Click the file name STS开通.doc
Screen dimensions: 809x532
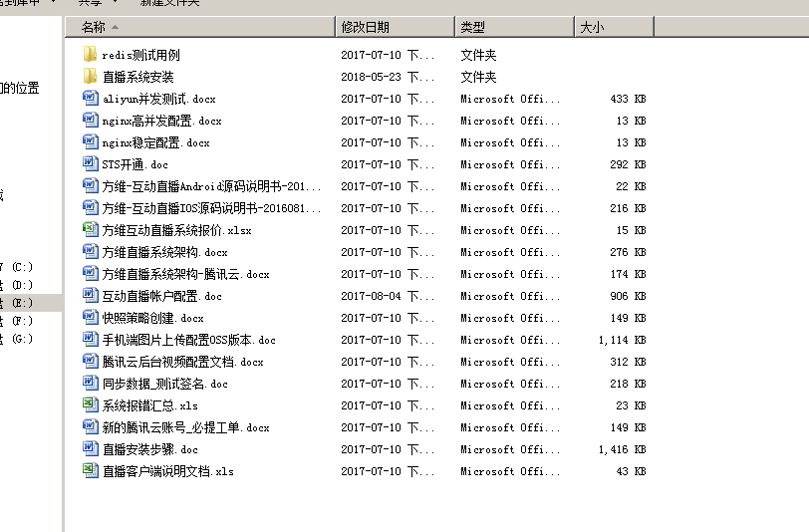point(135,164)
